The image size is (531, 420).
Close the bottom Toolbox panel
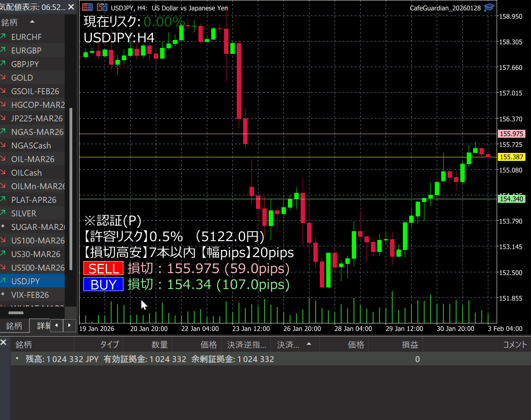[x=4, y=342]
